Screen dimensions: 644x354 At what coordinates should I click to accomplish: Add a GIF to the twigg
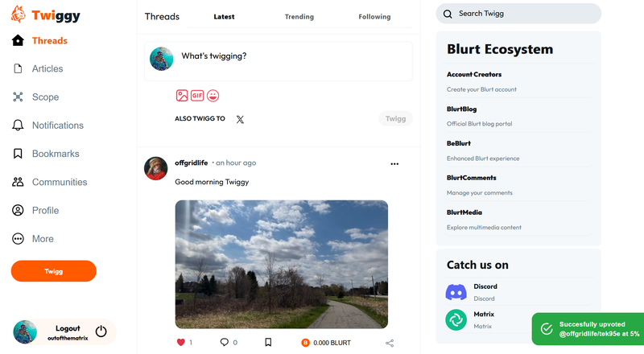(x=197, y=96)
